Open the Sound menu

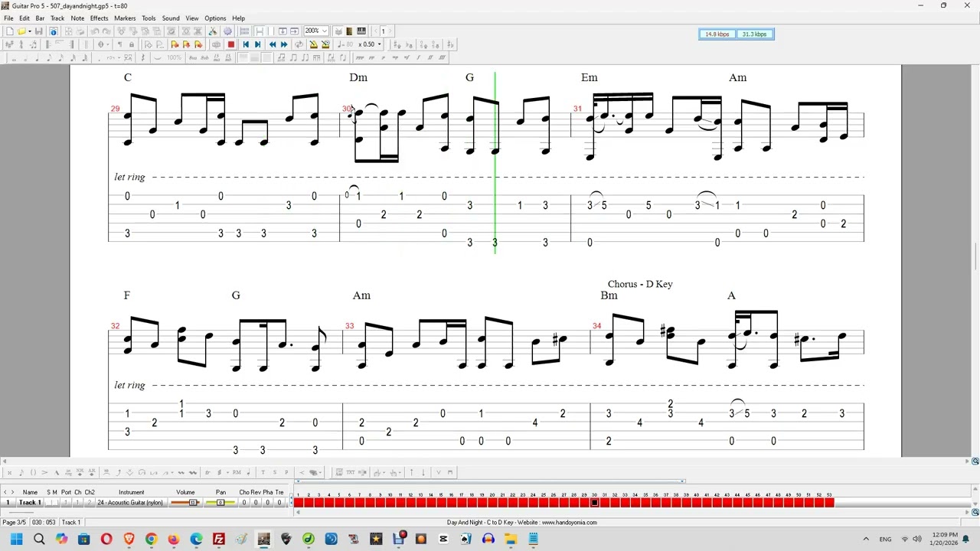pos(171,18)
